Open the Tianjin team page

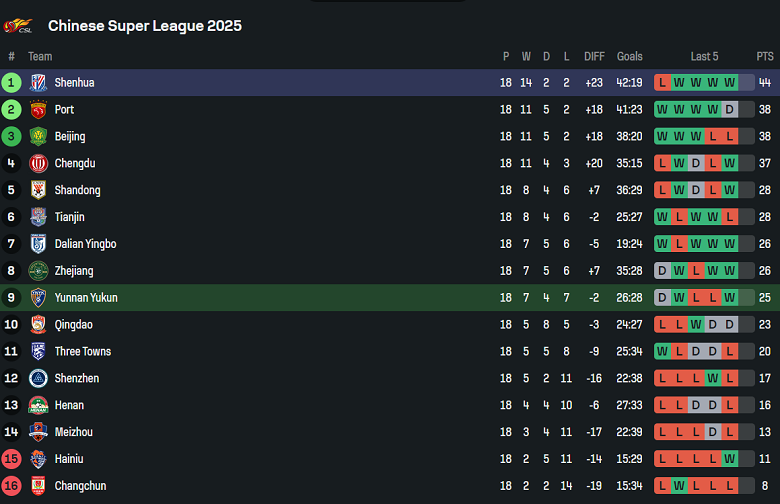69,217
